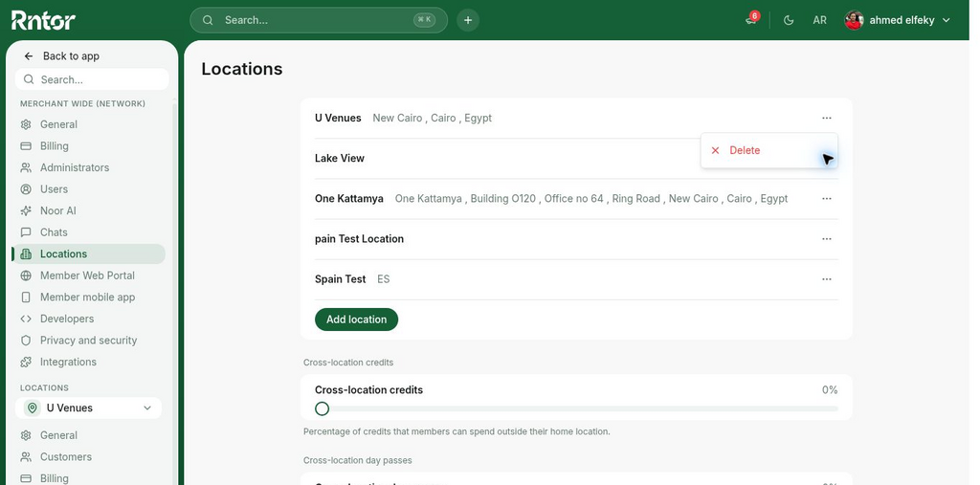Viewport: 980px width, 485px height.
Task: Open merchant-wide Billing section
Action: [89, 145]
